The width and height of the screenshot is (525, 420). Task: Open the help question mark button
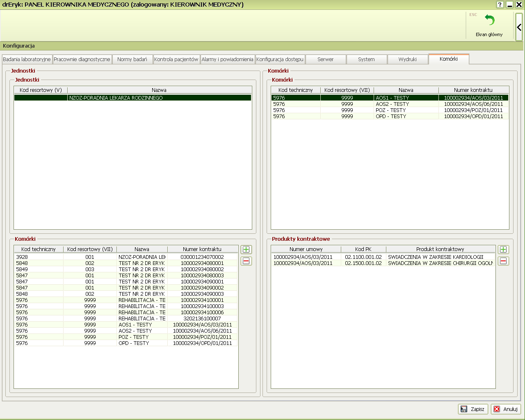click(500, 5)
